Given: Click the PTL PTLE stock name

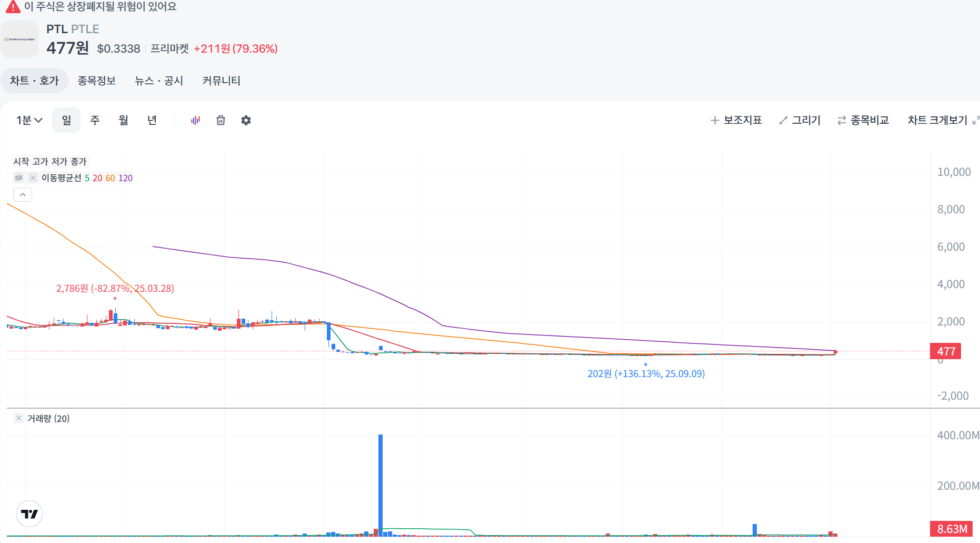Looking at the screenshot, I should pos(73,29).
